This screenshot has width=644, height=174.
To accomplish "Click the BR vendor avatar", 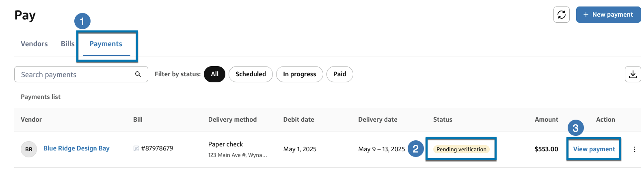I will tap(29, 149).
